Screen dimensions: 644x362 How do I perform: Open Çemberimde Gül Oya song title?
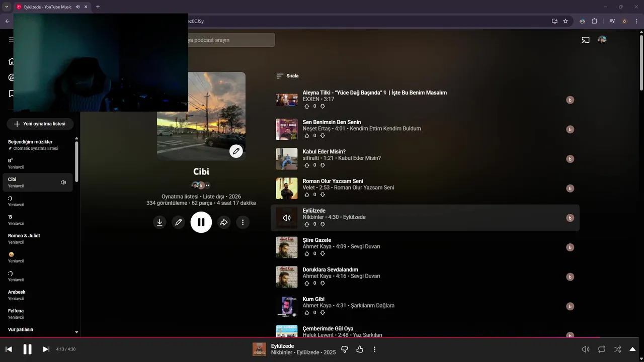[x=328, y=329]
